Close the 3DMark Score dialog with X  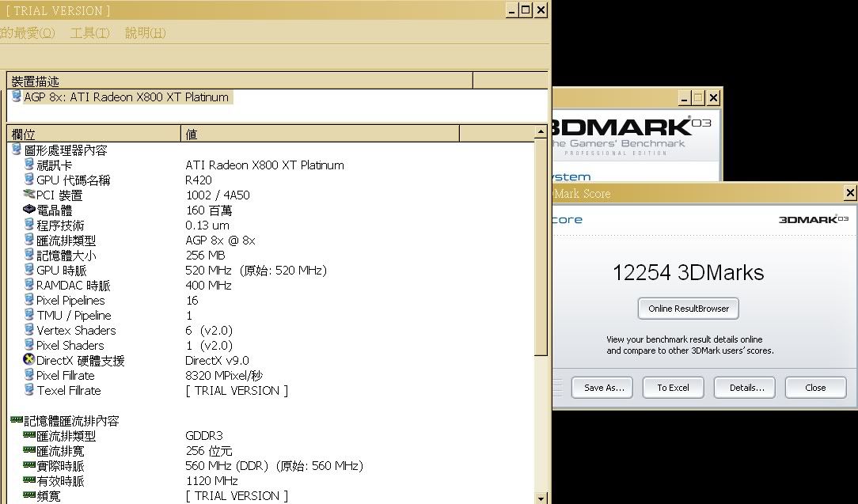pos(850,192)
